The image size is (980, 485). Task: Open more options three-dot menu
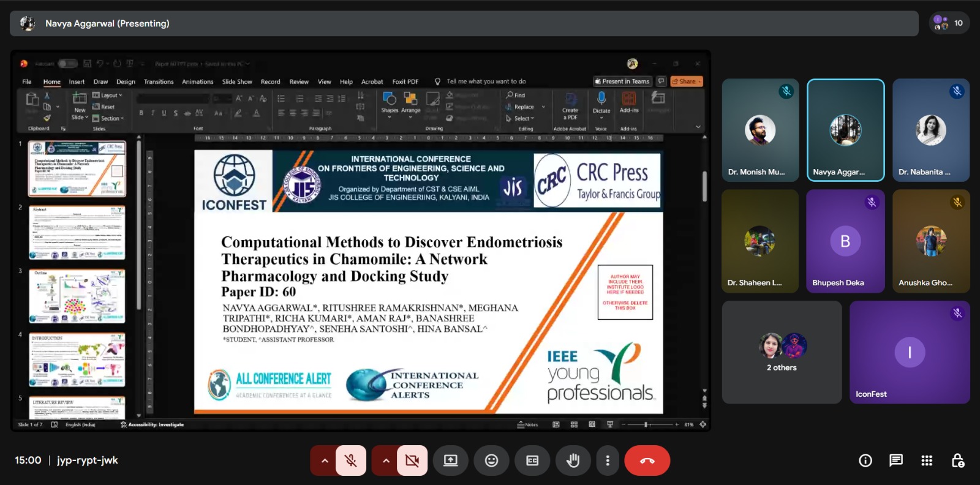(x=608, y=461)
